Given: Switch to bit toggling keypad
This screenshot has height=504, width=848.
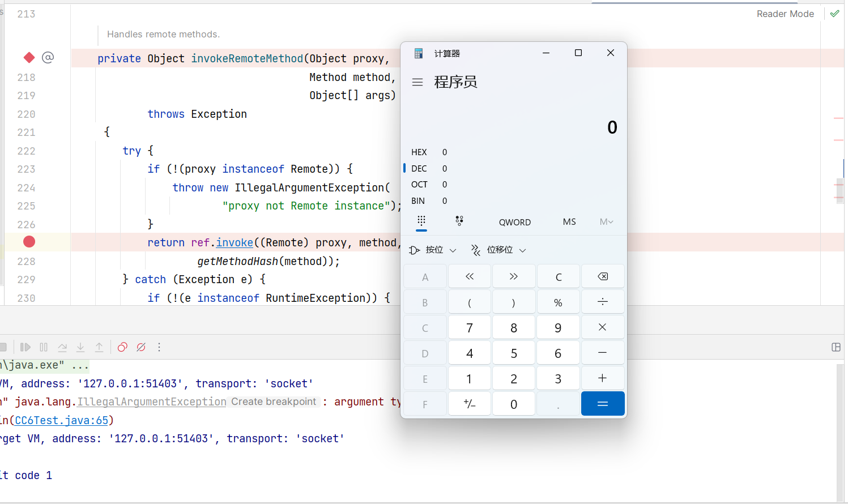Looking at the screenshot, I should [x=459, y=221].
